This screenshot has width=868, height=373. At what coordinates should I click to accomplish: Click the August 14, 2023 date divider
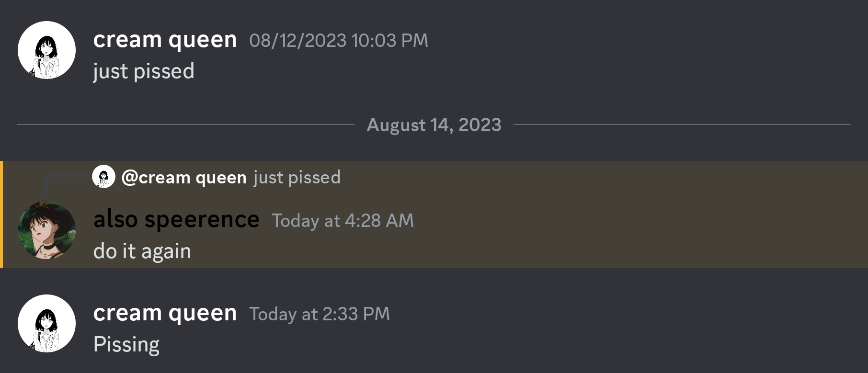click(x=434, y=125)
